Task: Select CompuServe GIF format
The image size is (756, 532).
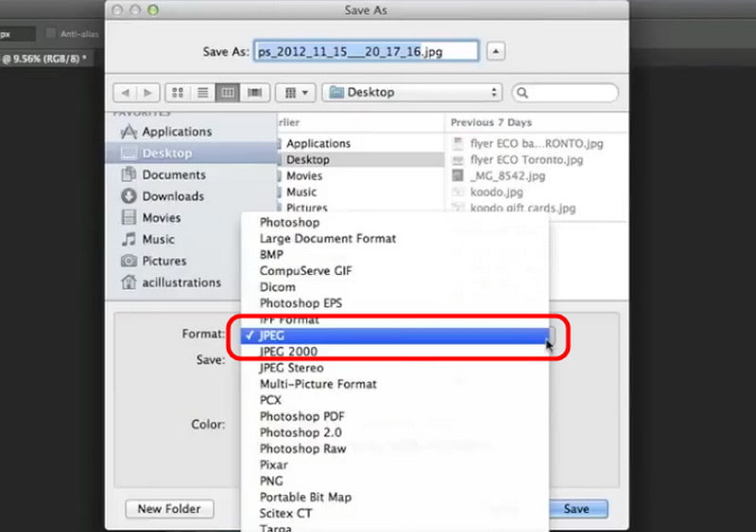Action: pos(394,271)
